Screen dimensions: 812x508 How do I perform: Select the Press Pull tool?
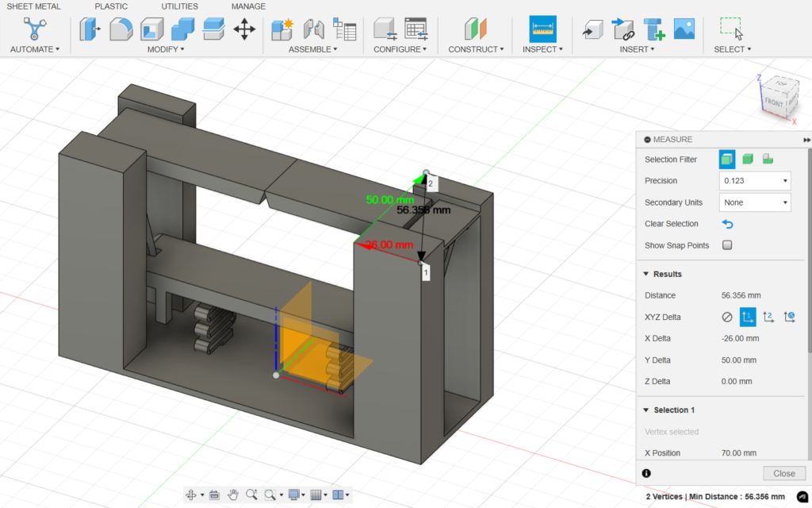pos(90,29)
